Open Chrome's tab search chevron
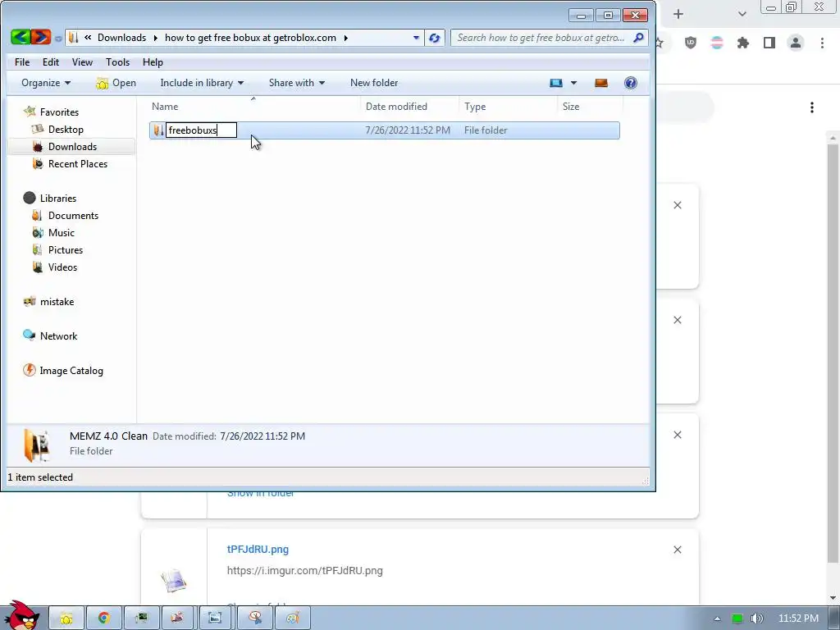Viewport: 840px width, 630px height. [742, 15]
